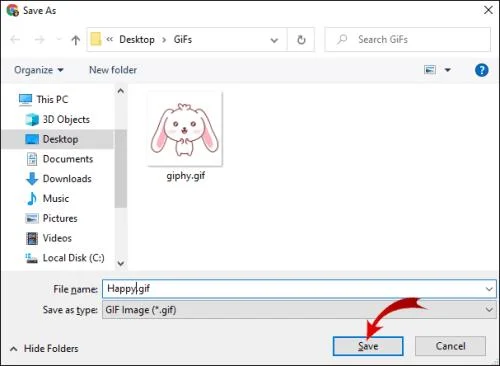Open recent locations dropdown arrow
The image size is (500, 366).
pos(59,40)
